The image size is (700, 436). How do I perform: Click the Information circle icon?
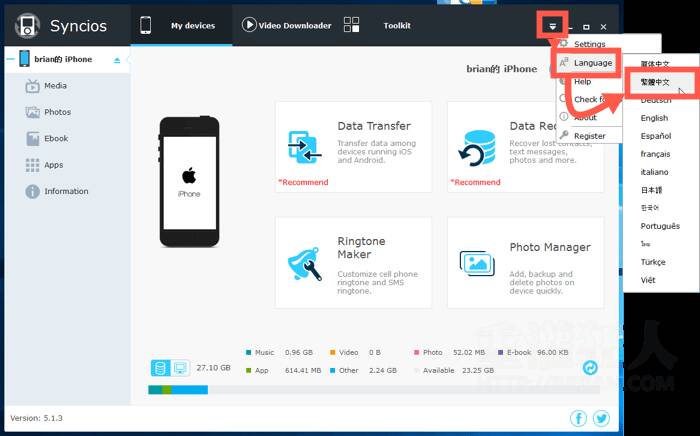pyautogui.click(x=32, y=191)
